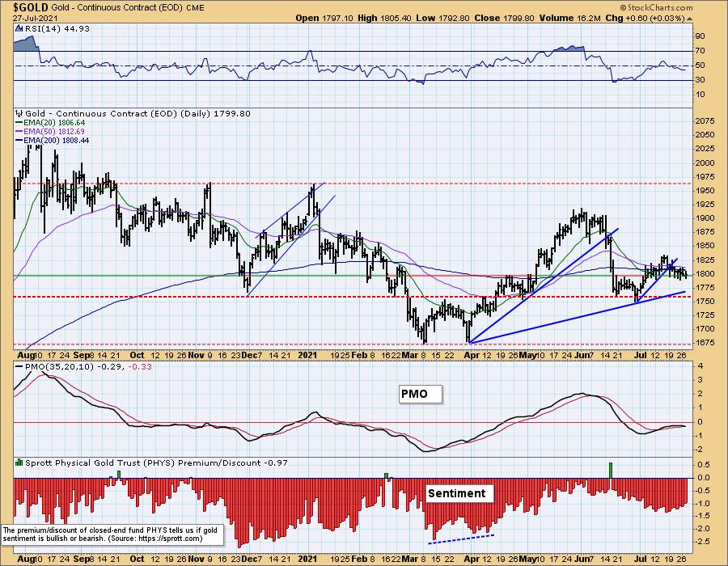Image resolution: width=728 pixels, height=566 pixels.
Task: Click the $GOLD ticker symbol title
Action: 31,7
